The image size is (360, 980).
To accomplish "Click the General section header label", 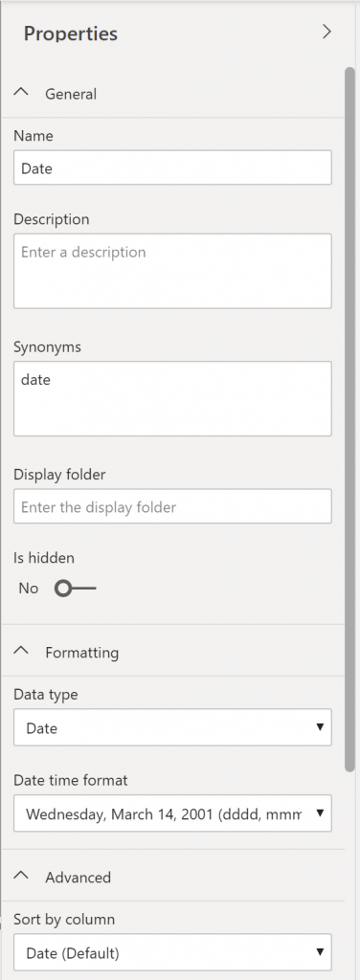I will [x=71, y=94].
